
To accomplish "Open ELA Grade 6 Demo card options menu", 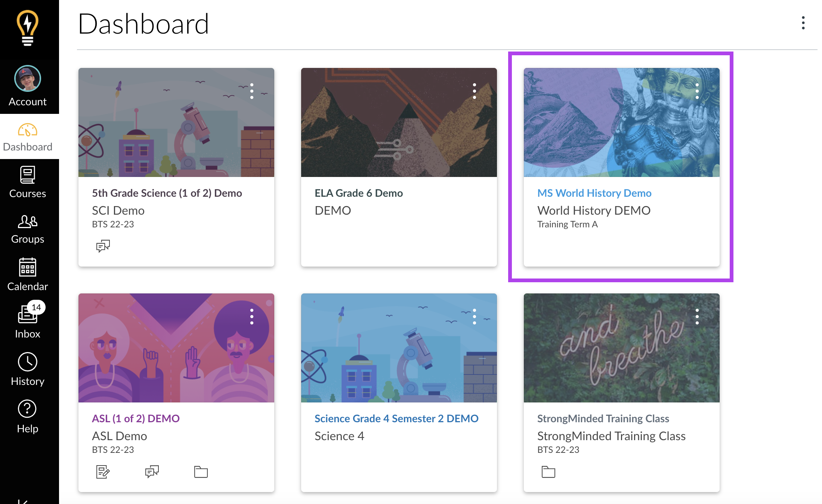I will pyautogui.click(x=475, y=91).
